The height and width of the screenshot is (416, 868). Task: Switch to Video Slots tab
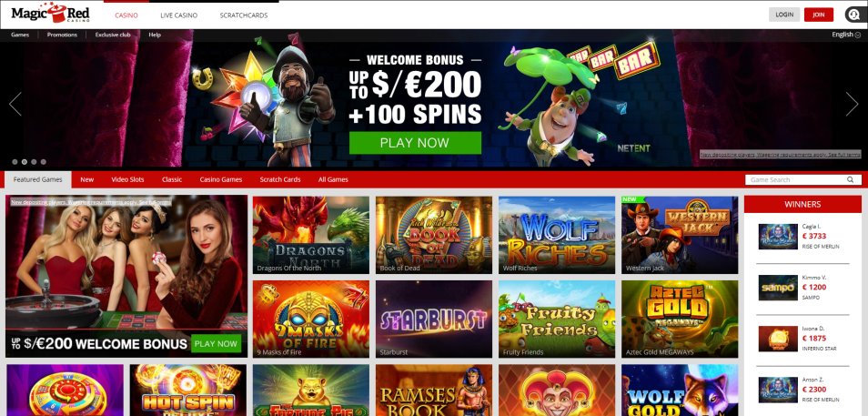[x=127, y=179]
